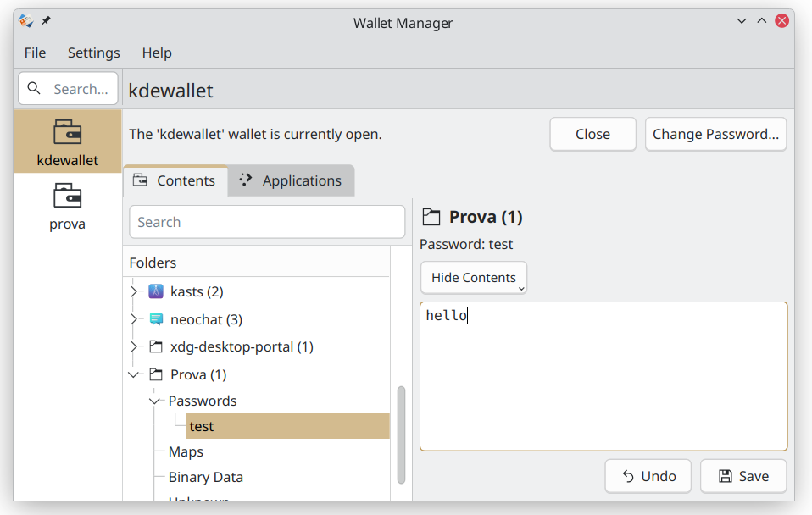Close the kdewallet wallet with Close button
The image size is (812, 515).
point(593,134)
